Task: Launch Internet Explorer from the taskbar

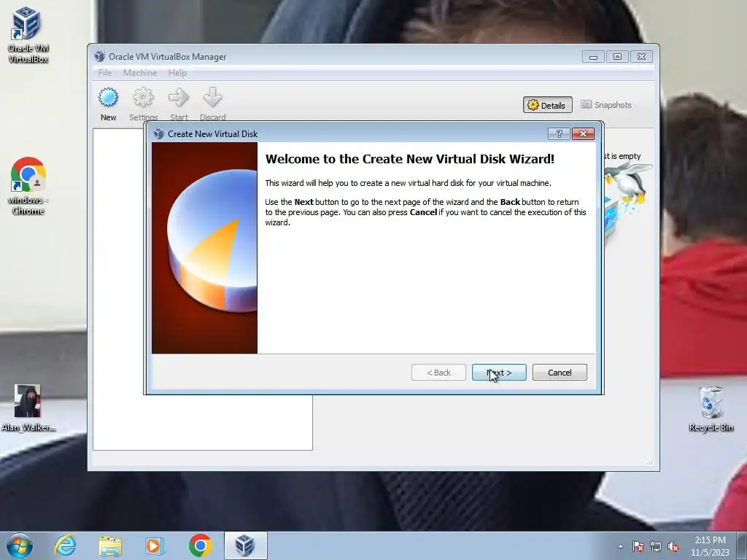Action: click(x=65, y=545)
